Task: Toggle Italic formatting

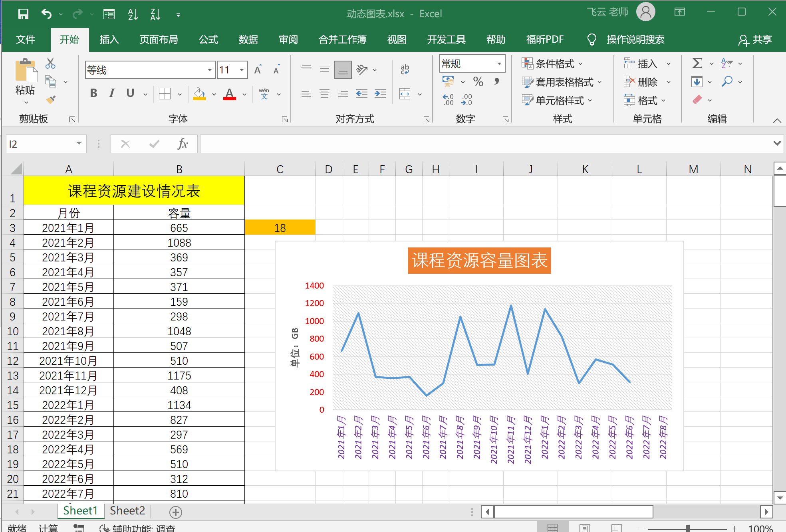Action: click(x=112, y=93)
